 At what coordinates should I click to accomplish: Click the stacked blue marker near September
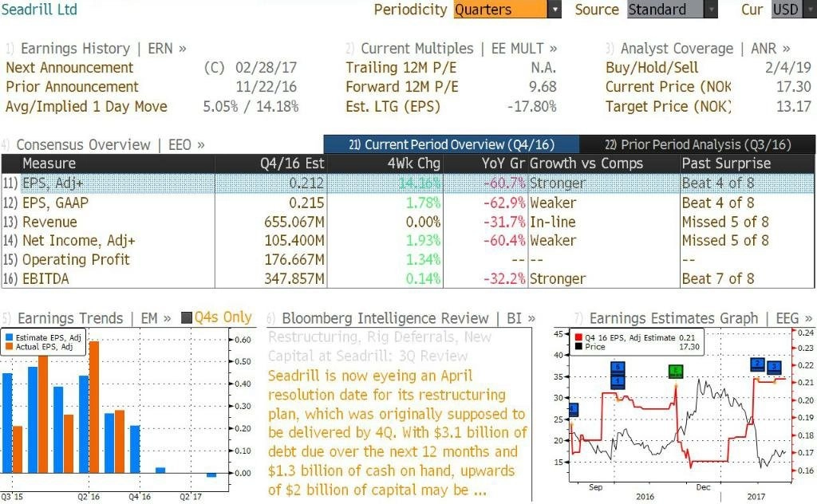618,375
